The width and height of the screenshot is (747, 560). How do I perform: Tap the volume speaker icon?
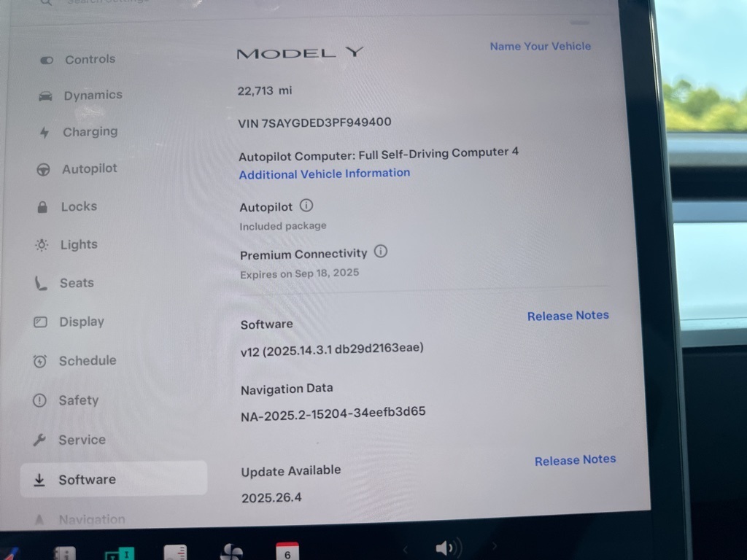point(447,548)
